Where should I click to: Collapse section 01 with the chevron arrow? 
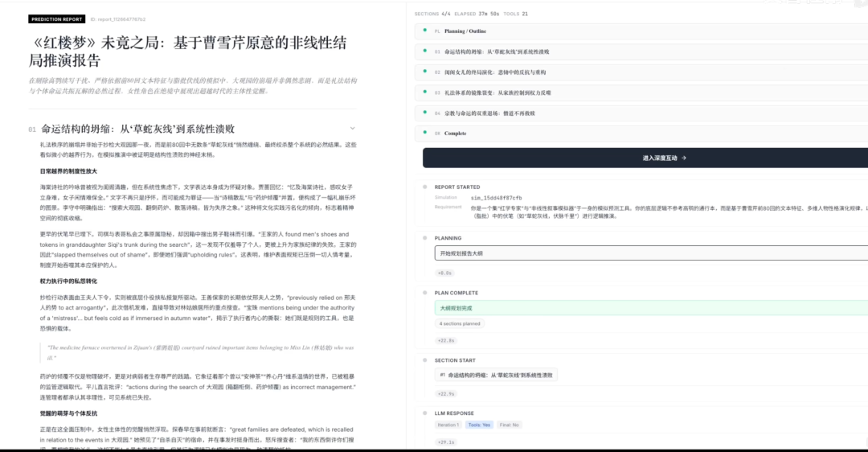(x=353, y=129)
